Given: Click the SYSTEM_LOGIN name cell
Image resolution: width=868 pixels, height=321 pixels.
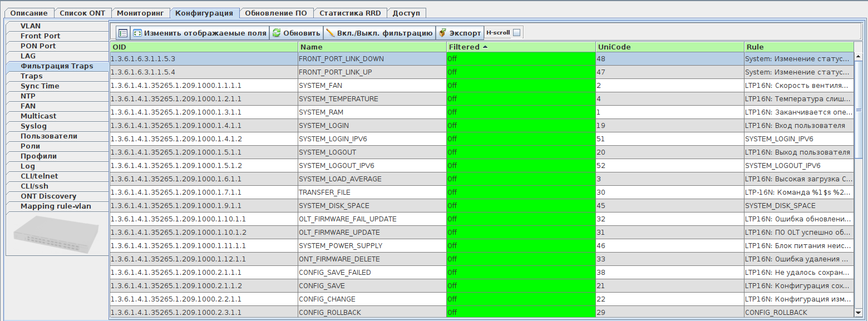Looking at the screenshot, I should (x=372, y=125).
